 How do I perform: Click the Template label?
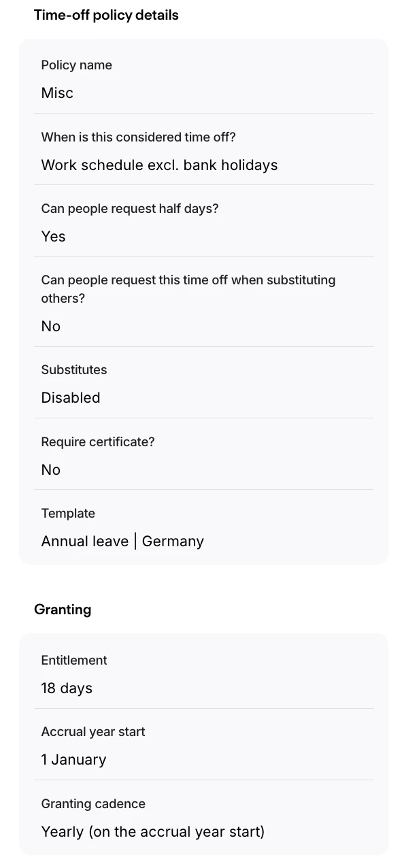(x=68, y=514)
